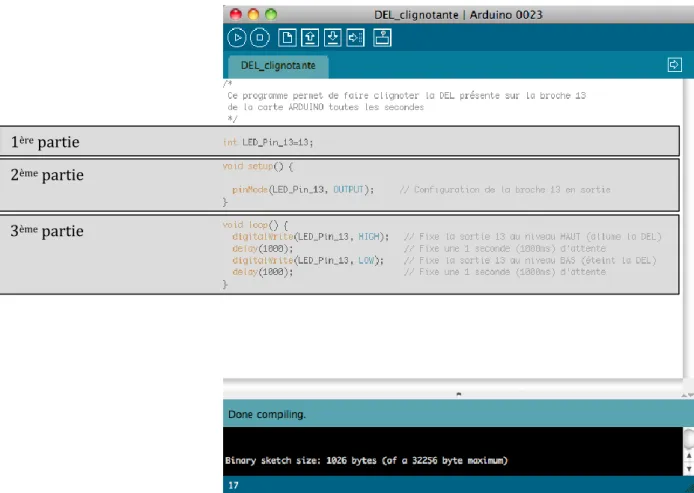
Task: Click the Binary sketch size console text
Action: click(366, 460)
